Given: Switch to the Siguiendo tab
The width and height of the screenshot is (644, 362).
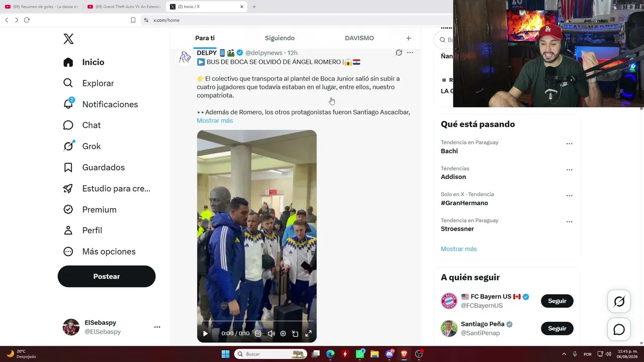Looking at the screenshot, I should pyautogui.click(x=280, y=38).
